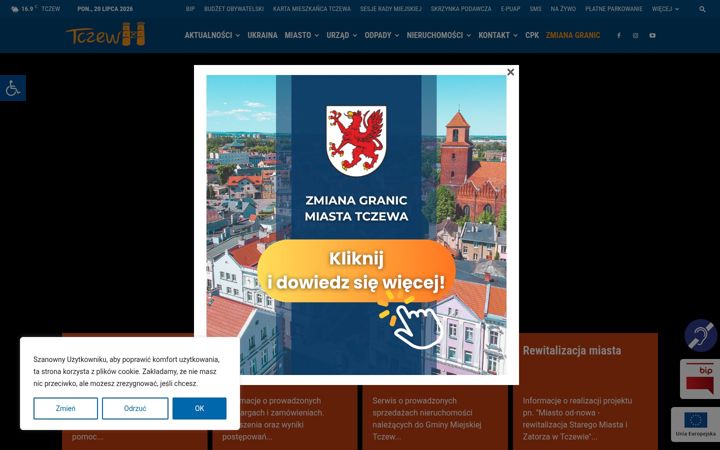This screenshot has height=450, width=720.
Task: Reject cookies with Odrzuć button
Action: pos(135,408)
